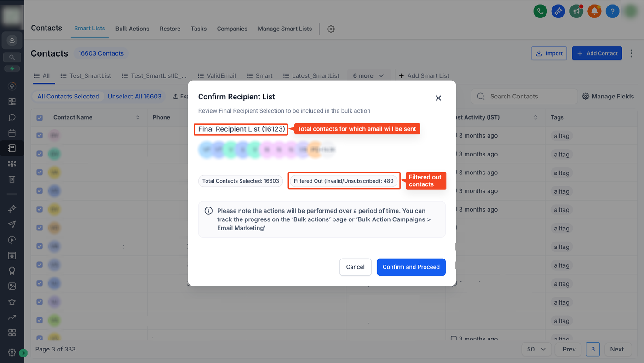Open Manage Fields
The image size is (644, 363).
tap(608, 96)
